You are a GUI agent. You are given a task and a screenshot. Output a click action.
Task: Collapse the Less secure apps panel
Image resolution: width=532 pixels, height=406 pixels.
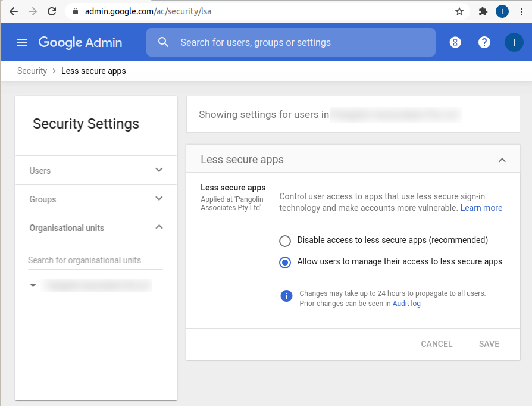(502, 160)
